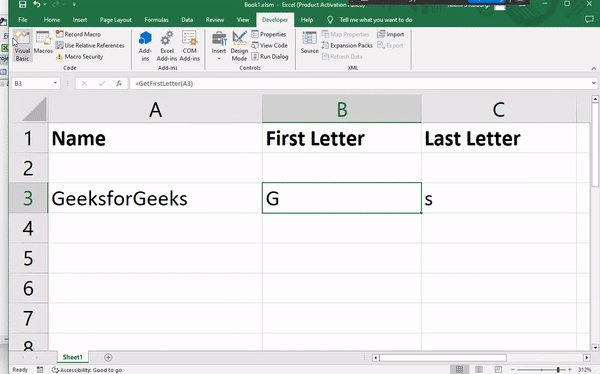Image resolution: width=600 pixels, height=374 pixels.
Task: Click Tell me what you want to do
Action: click(x=375, y=20)
